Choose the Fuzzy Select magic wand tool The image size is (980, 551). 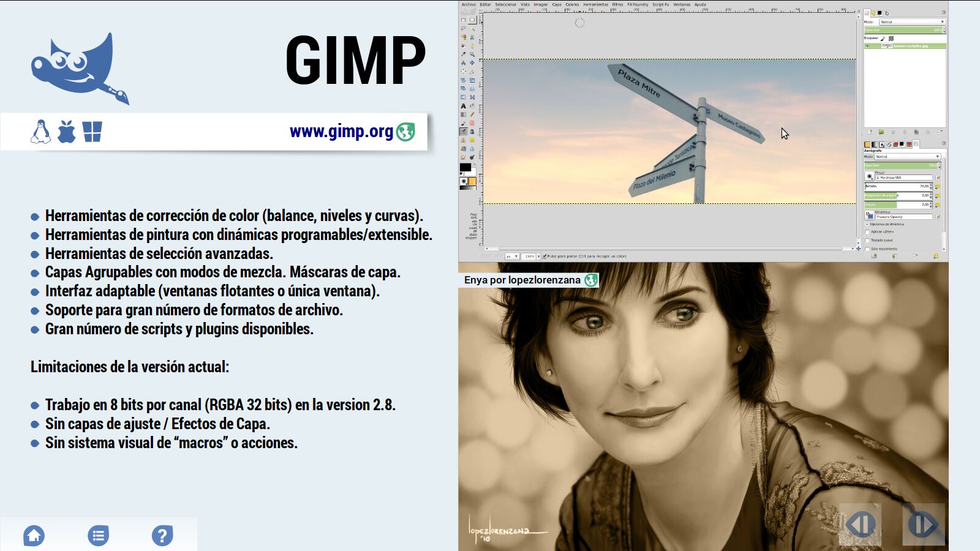[472, 29]
